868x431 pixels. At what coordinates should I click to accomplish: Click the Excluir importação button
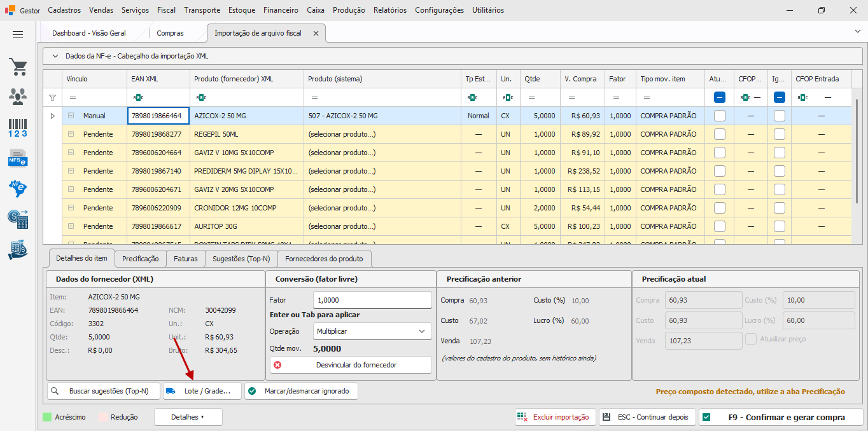(x=556, y=417)
